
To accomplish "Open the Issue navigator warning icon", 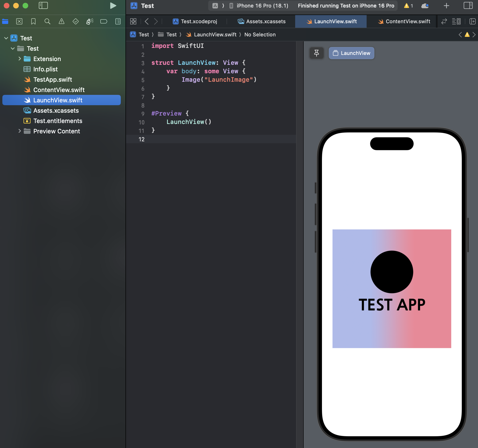I will (62, 22).
